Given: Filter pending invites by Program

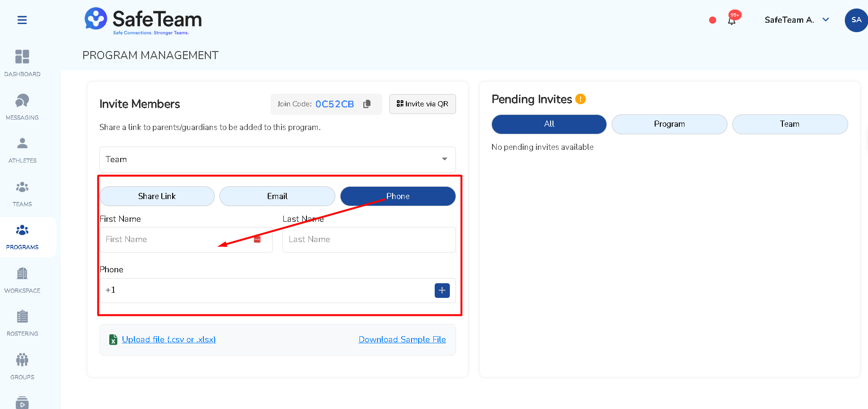Looking at the screenshot, I should click(x=669, y=124).
